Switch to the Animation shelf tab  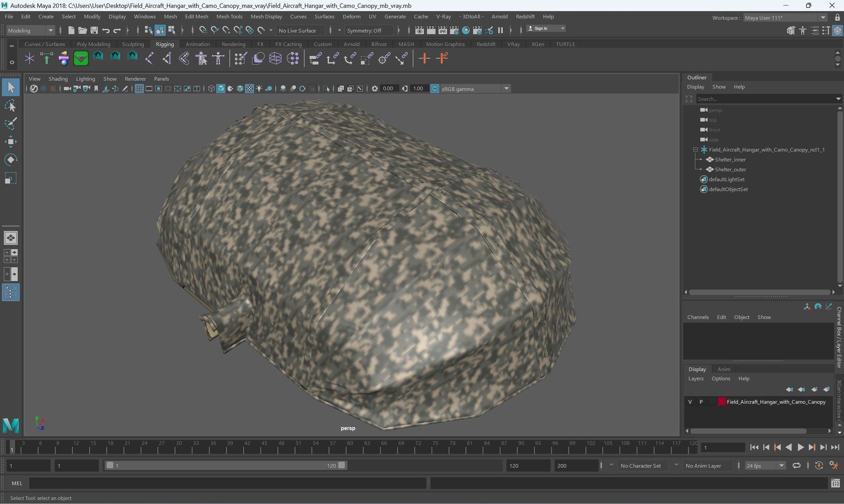[x=198, y=44]
